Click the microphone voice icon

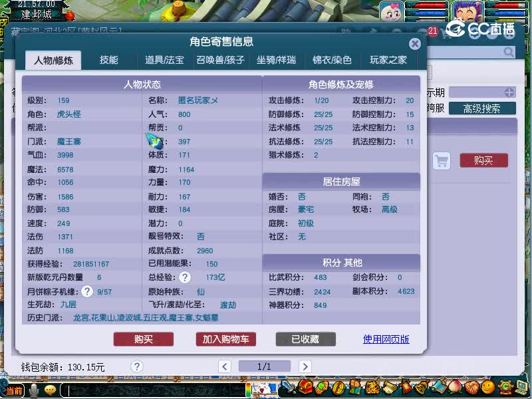pyautogui.click(x=34, y=390)
